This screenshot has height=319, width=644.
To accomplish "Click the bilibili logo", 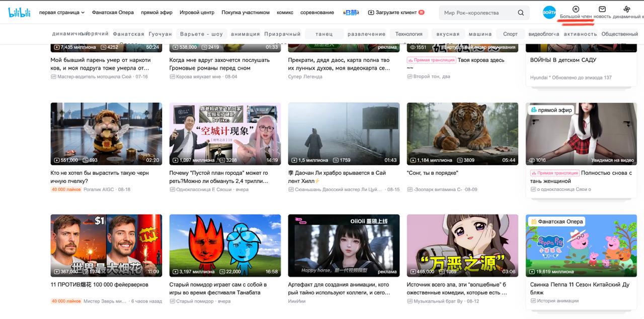I will (x=20, y=13).
